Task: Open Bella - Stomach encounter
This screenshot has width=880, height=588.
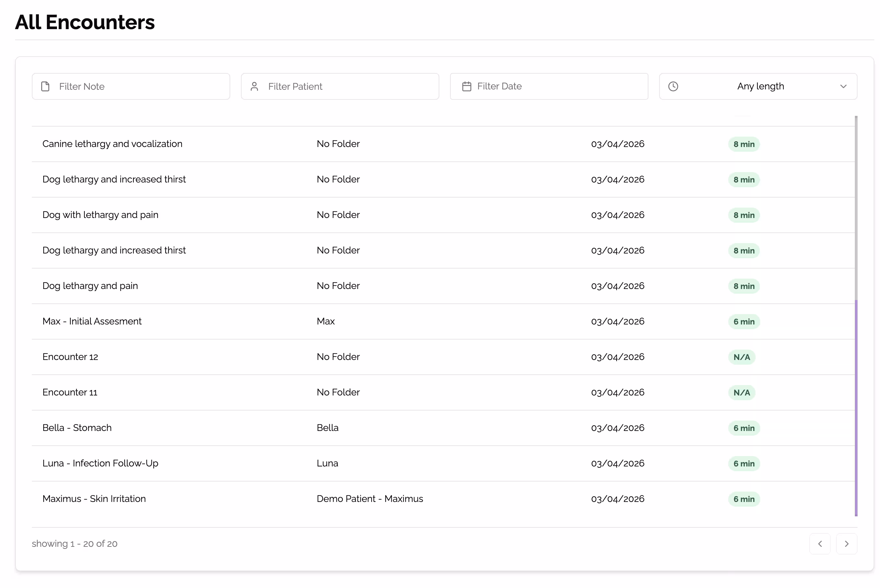Action: pos(77,428)
